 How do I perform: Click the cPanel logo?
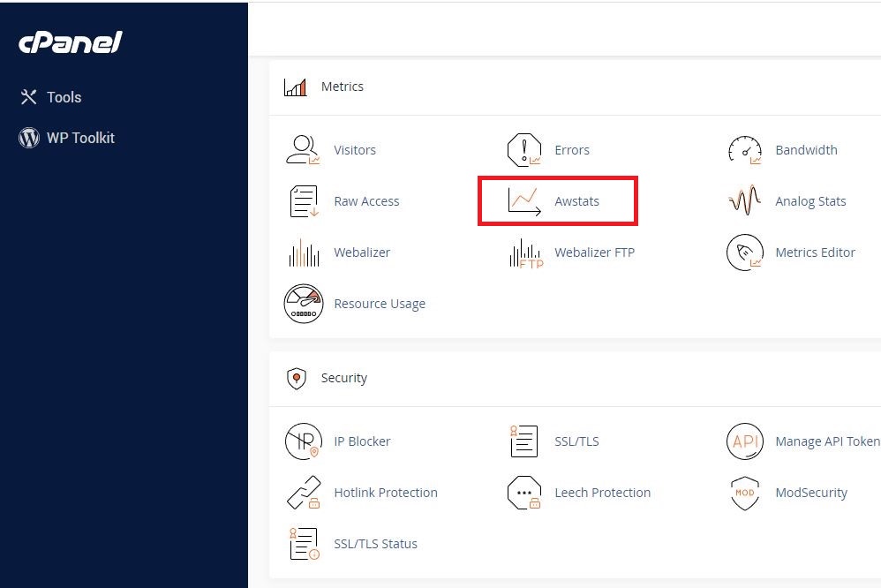coord(71,42)
